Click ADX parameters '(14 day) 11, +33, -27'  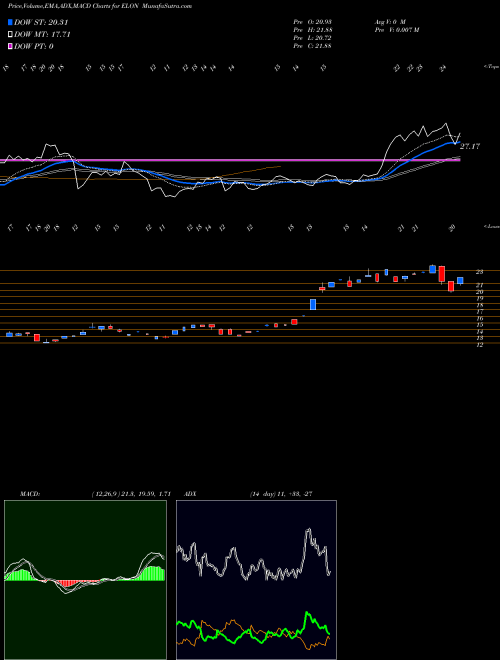point(281,494)
